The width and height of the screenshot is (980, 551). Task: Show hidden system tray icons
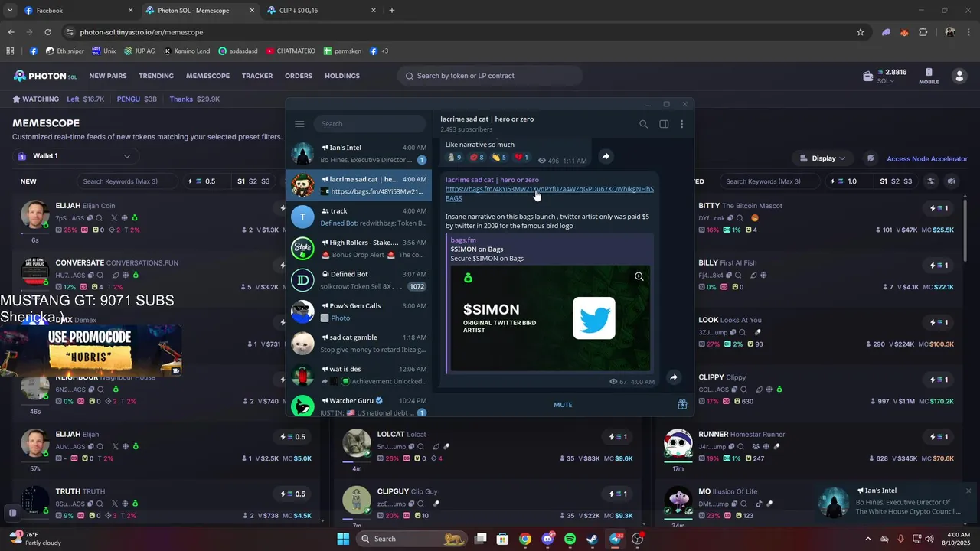[x=867, y=539]
